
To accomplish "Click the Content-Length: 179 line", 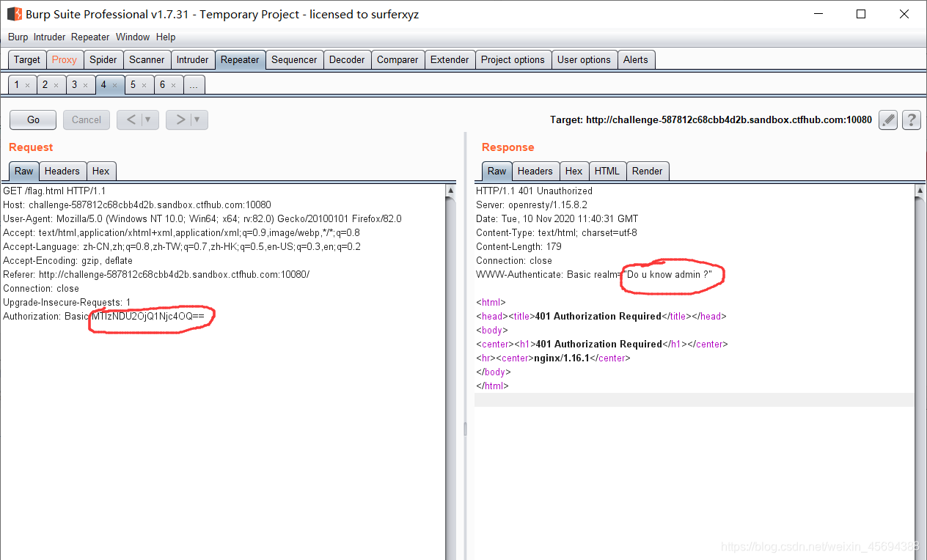I will click(519, 246).
